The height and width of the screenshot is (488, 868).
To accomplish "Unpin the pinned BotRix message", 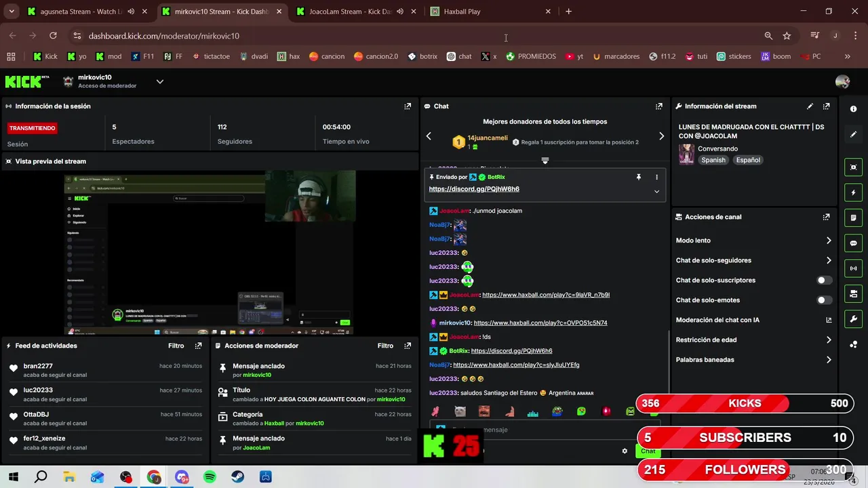I will point(638,177).
